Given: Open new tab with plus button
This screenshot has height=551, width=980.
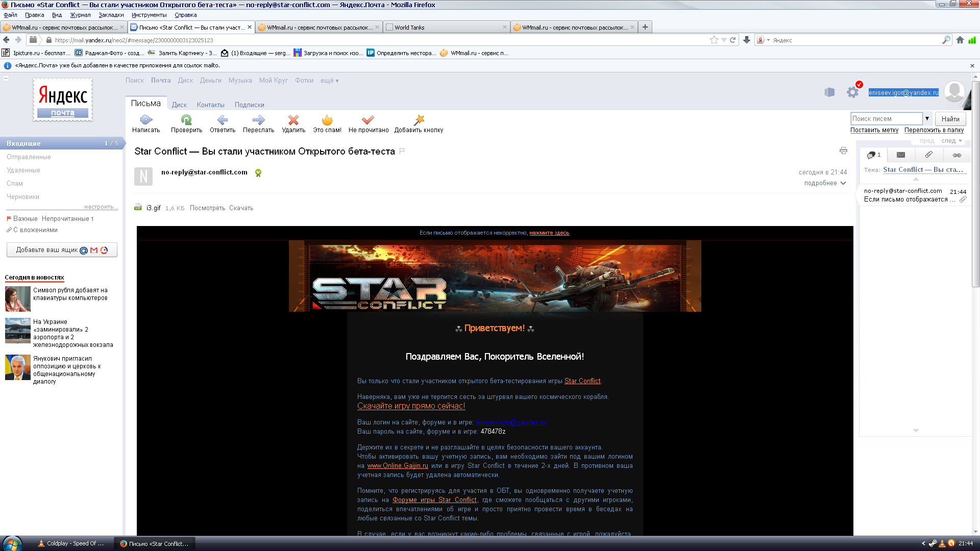Looking at the screenshot, I should 645,27.
